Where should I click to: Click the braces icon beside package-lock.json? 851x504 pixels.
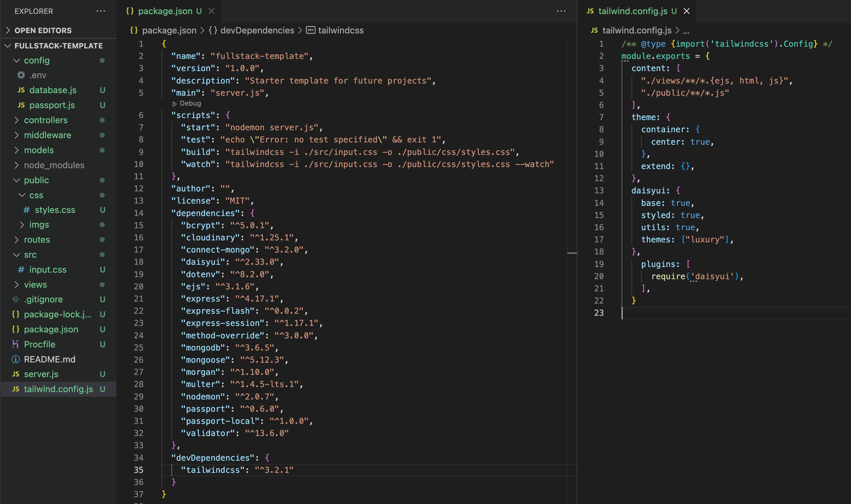pos(16,314)
